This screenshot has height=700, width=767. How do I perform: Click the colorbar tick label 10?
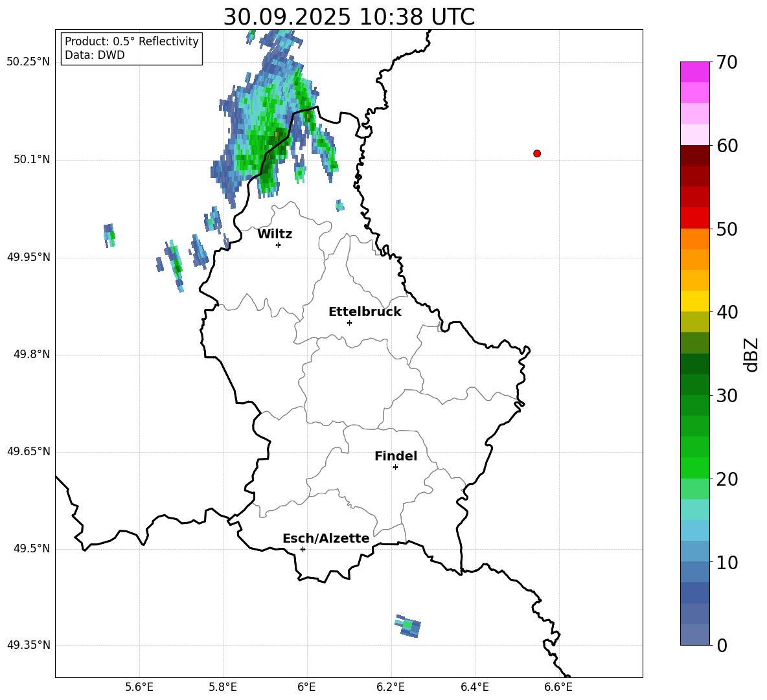click(727, 563)
